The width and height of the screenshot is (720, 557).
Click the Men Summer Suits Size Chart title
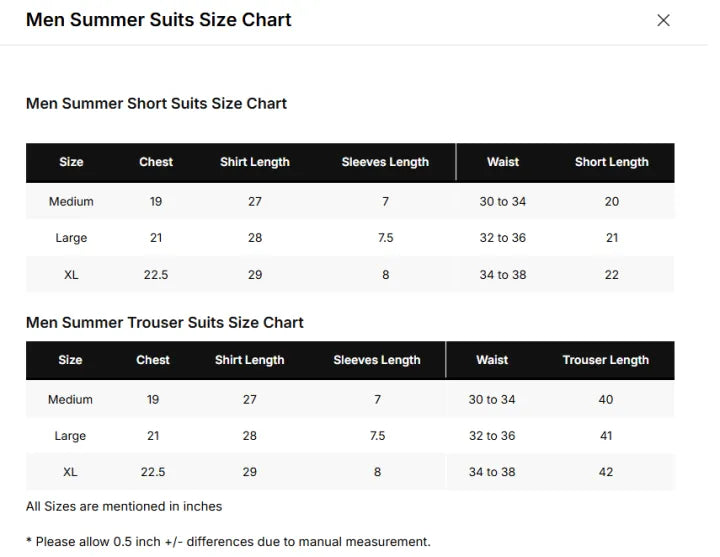[158, 20]
